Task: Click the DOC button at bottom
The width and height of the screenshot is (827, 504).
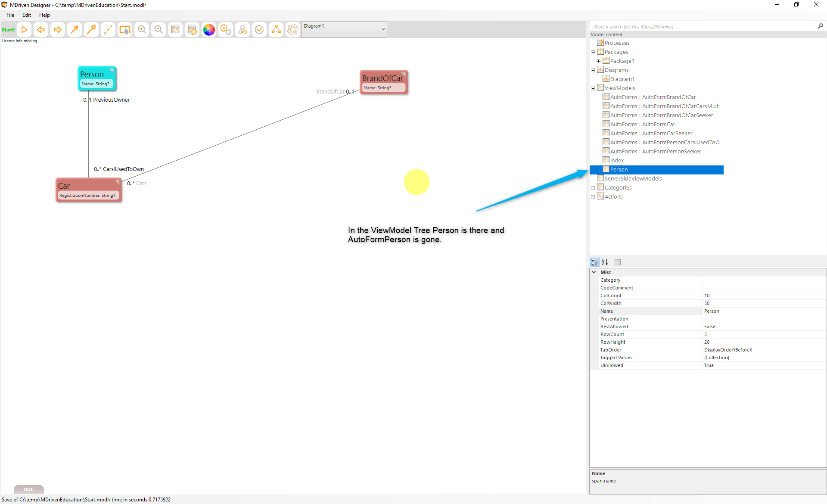Action: click(28, 489)
